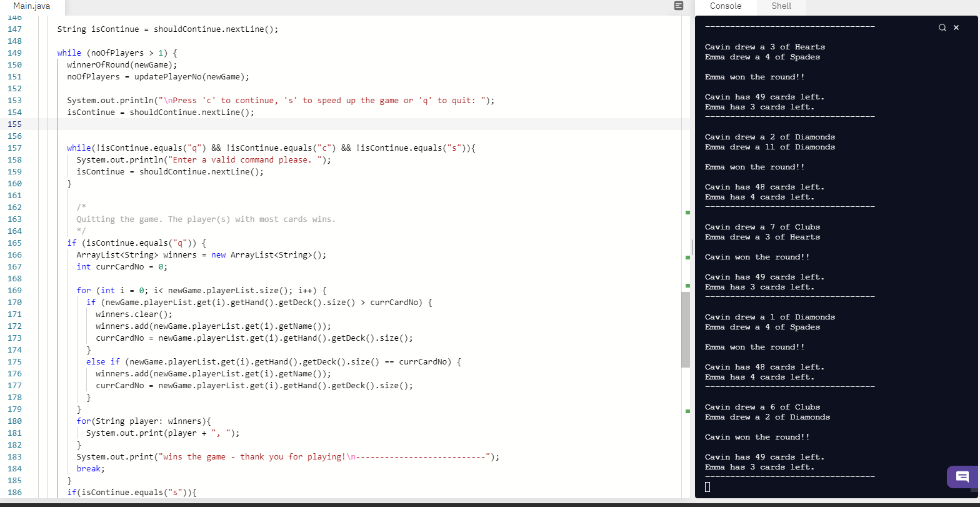The width and height of the screenshot is (980, 507).
Task: Switch to the Main.java file tab
Action: click(32, 6)
